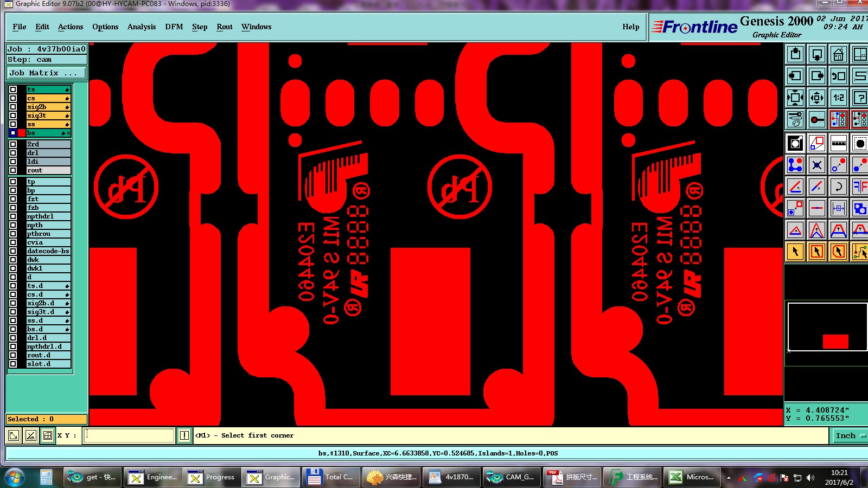
Task: Click the zoom out icon with inward arrows
Action: click(x=817, y=98)
